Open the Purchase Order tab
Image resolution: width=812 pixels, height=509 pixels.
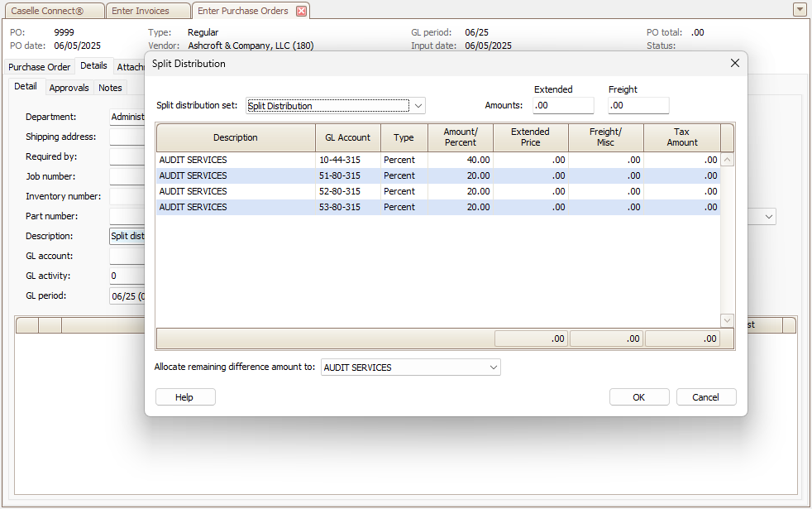pyautogui.click(x=39, y=67)
